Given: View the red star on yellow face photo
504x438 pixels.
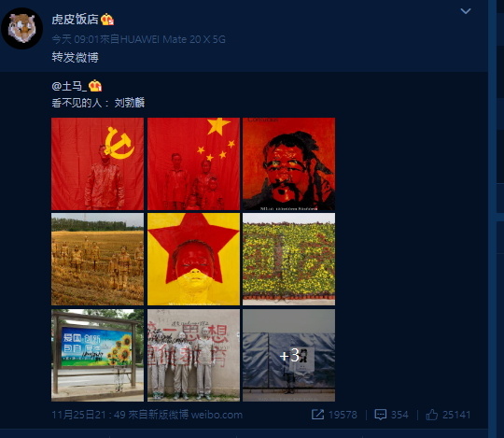Looking at the screenshot, I should tap(193, 260).
